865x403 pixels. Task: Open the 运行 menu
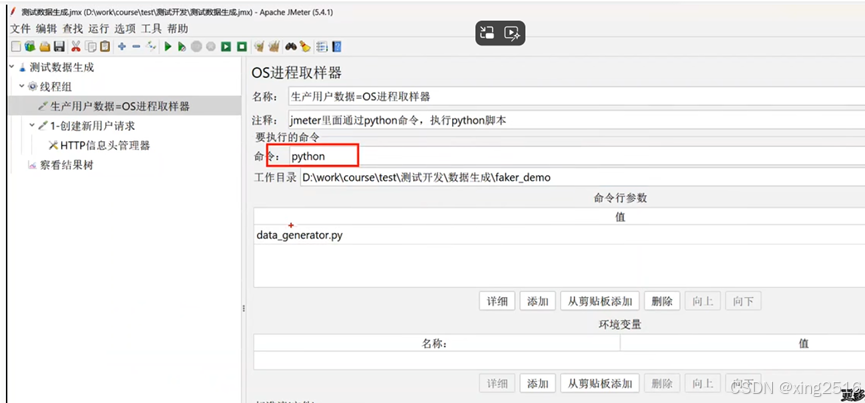click(x=99, y=29)
